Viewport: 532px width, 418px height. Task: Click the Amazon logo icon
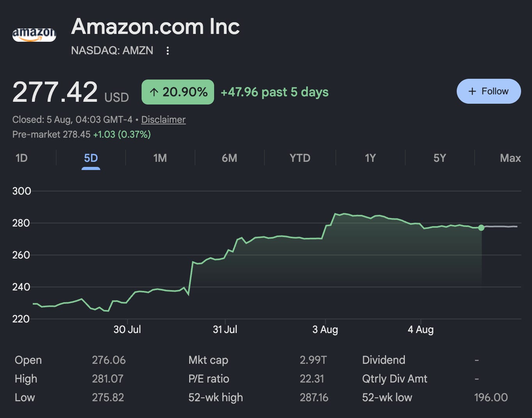(34, 35)
